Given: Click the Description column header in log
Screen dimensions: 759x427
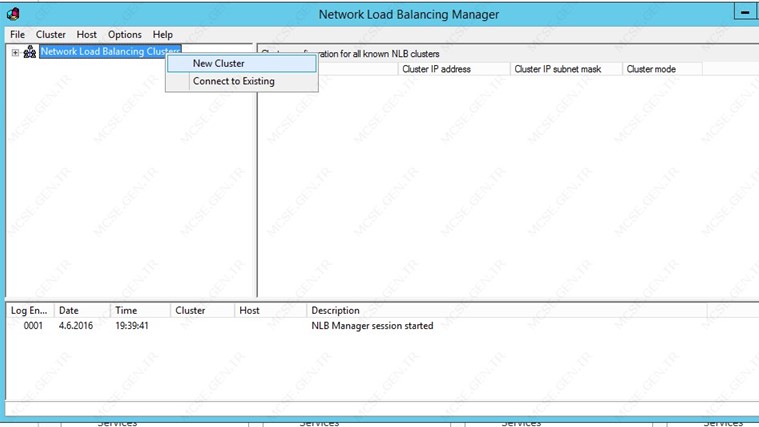Looking at the screenshot, I should (x=507, y=310).
